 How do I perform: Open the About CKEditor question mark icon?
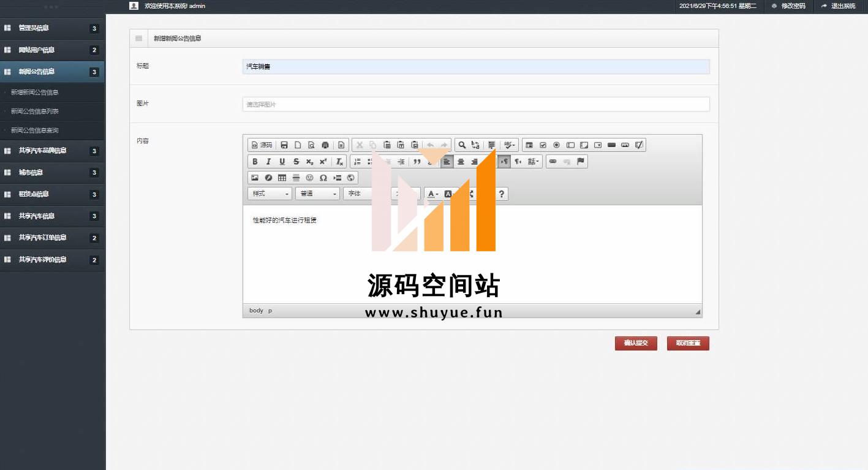[501, 194]
